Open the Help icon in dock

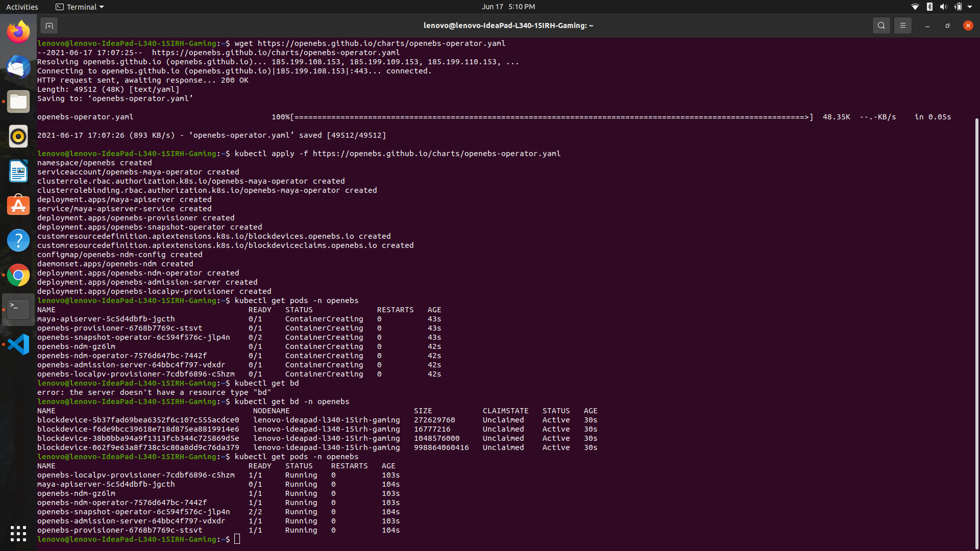click(18, 240)
